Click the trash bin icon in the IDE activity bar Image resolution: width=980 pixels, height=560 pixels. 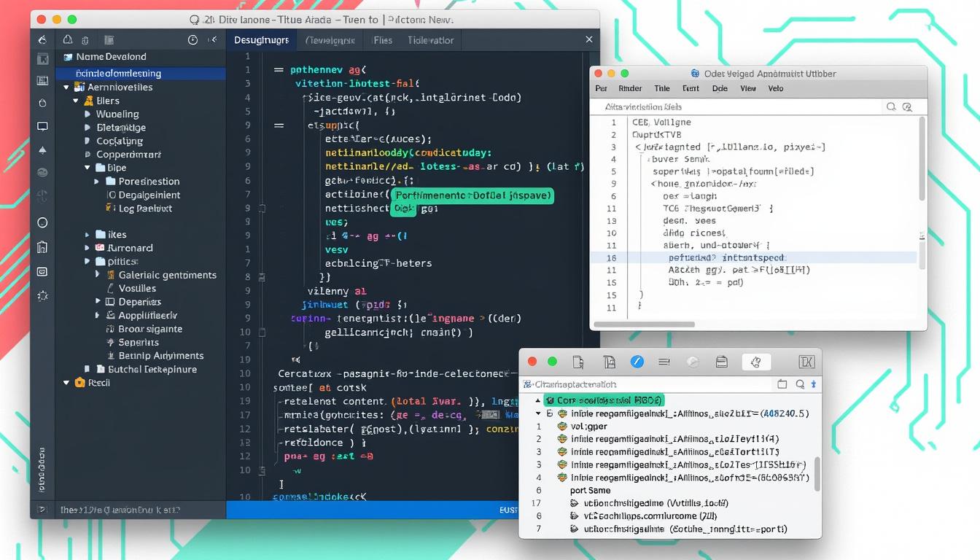pos(42,247)
